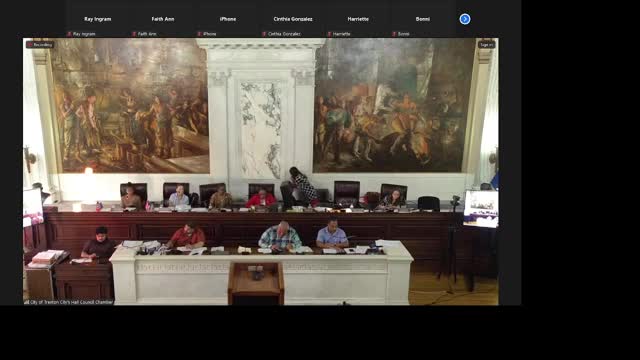Click muted mic icon beside Harriette label

pos(329,34)
